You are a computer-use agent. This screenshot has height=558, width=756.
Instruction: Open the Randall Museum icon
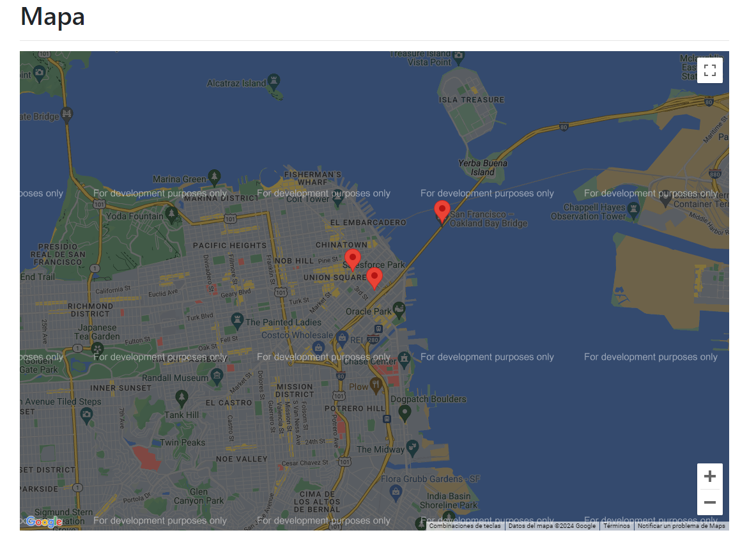(x=217, y=376)
